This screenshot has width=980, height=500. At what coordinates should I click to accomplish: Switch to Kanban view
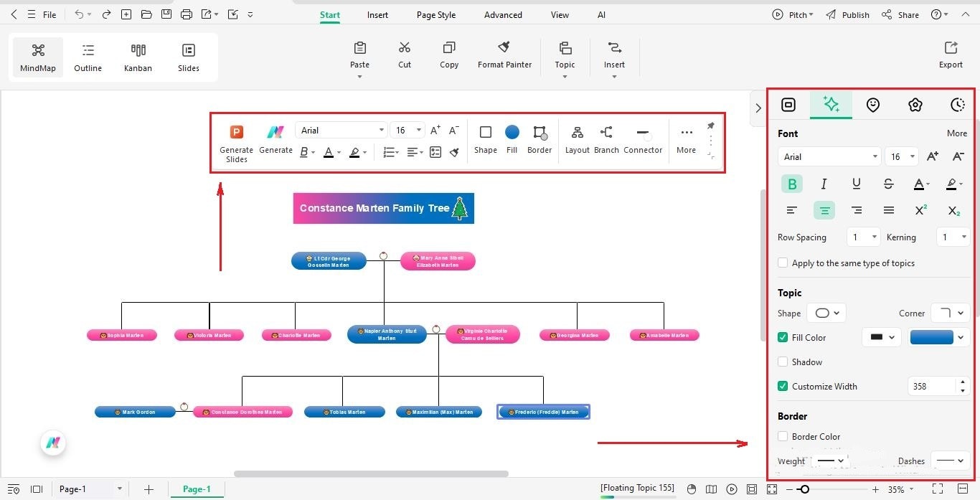pyautogui.click(x=138, y=57)
